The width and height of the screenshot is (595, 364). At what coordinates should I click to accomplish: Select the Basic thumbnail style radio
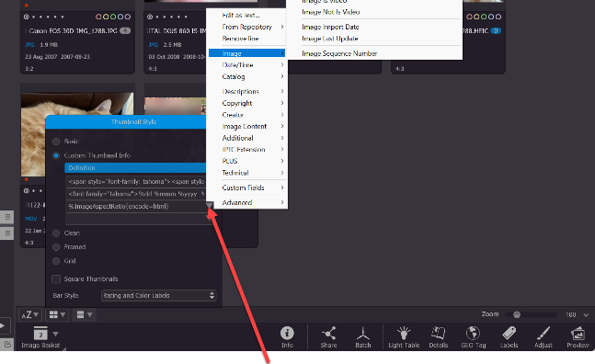point(56,142)
